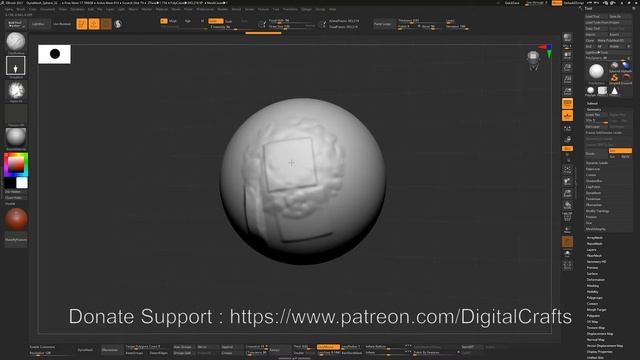This screenshot has height=360, width=640.
Task: Click the Zoom document icon
Action: (x=567, y=67)
